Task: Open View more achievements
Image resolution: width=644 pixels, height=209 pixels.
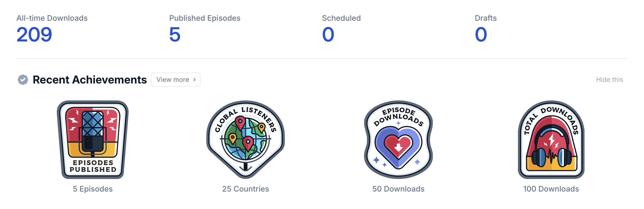Action: (176, 80)
